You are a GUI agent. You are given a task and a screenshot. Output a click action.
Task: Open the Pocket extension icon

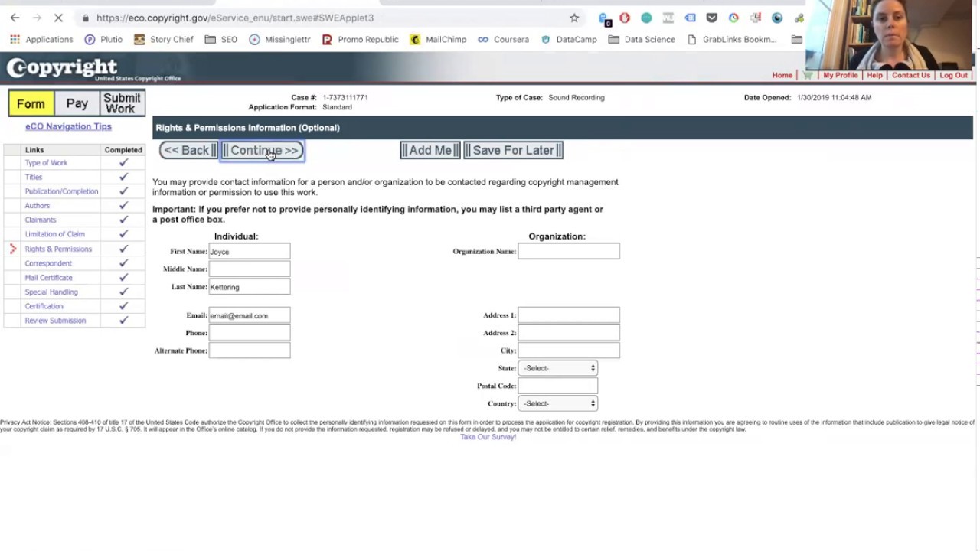(712, 18)
